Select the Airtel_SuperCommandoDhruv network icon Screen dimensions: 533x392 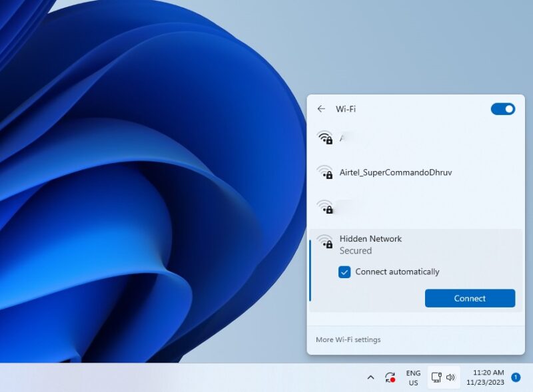tap(326, 172)
